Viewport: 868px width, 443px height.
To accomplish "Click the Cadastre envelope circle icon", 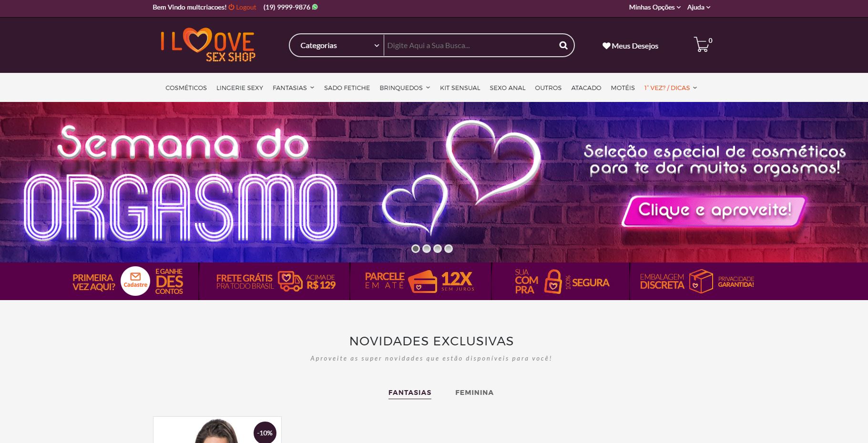I will (135, 281).
